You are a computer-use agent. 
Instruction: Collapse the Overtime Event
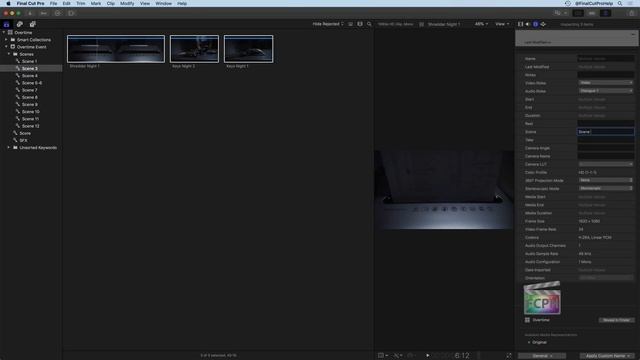(6, 47)
